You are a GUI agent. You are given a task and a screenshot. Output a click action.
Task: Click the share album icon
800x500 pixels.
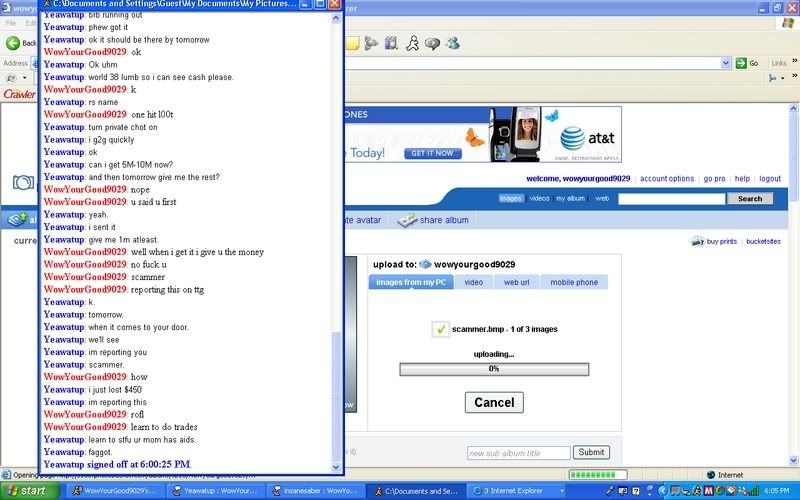tap(407, 220)
